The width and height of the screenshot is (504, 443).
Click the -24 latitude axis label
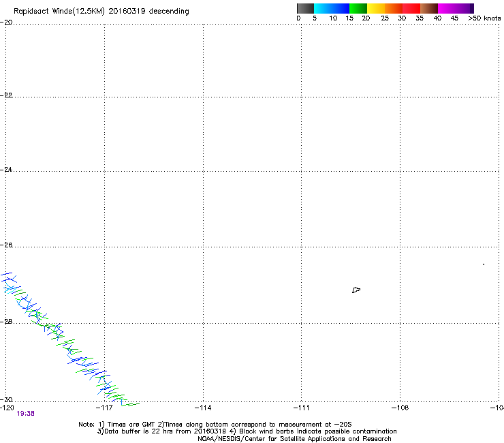pyautogui.click(x=6, y=170)
